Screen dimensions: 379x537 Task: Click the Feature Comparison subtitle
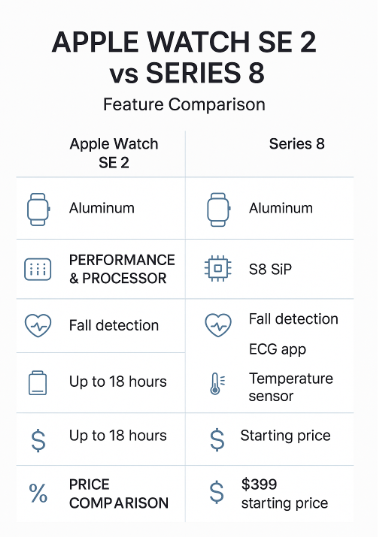point(184,104)
